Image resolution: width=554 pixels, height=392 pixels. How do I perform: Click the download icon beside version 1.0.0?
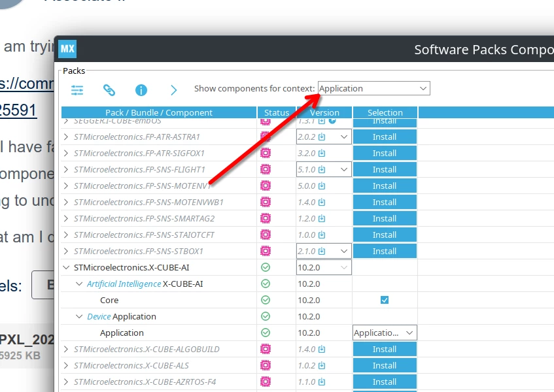coord(322,235)
